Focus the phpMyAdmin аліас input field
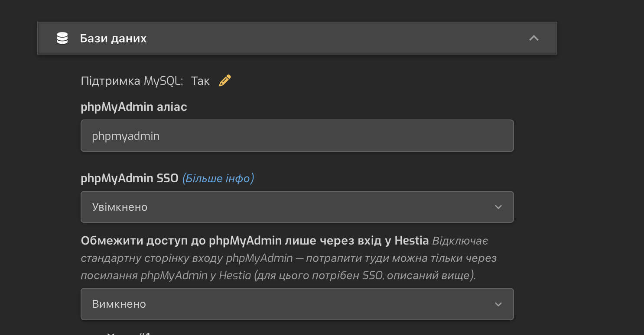Screen dimensions: 644x335 pyautogui.click(x=297, y=136)
